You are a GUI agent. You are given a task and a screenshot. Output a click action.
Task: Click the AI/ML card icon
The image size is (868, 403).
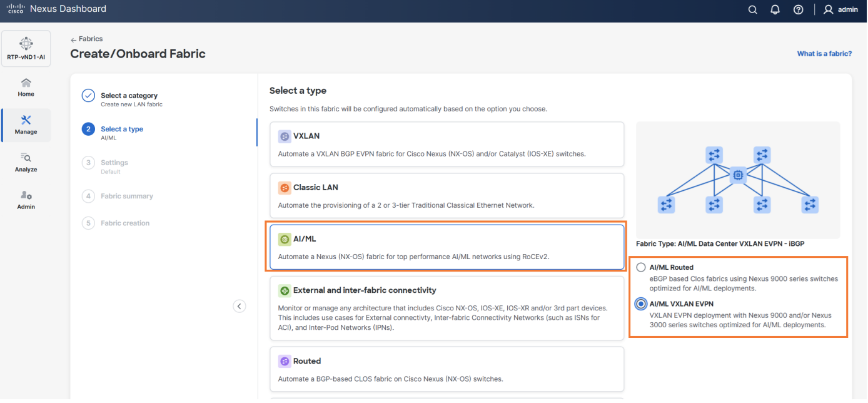coord(285,239)
